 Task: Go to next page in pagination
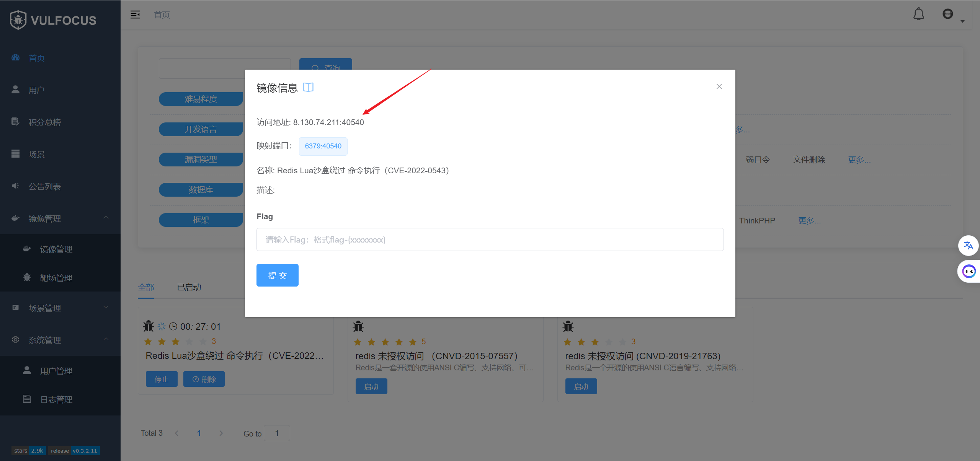tap(221, 433)
